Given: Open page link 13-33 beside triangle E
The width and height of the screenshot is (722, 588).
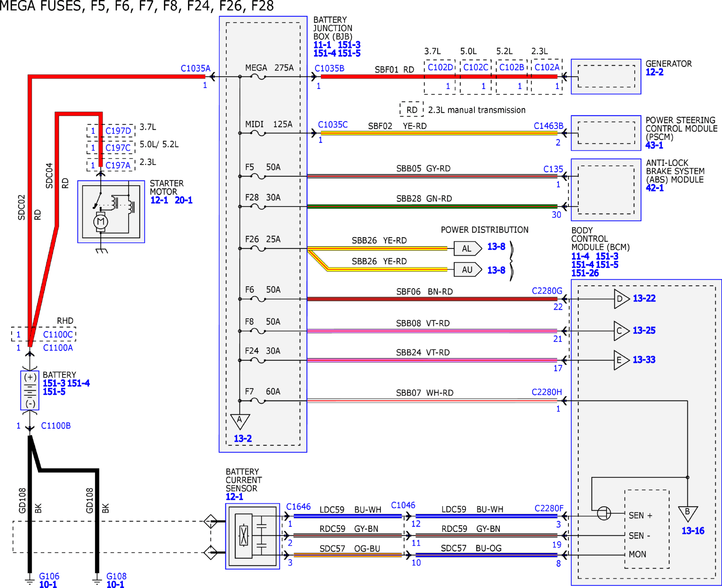Looking at the screenshot, I should (x=644, y=360).
